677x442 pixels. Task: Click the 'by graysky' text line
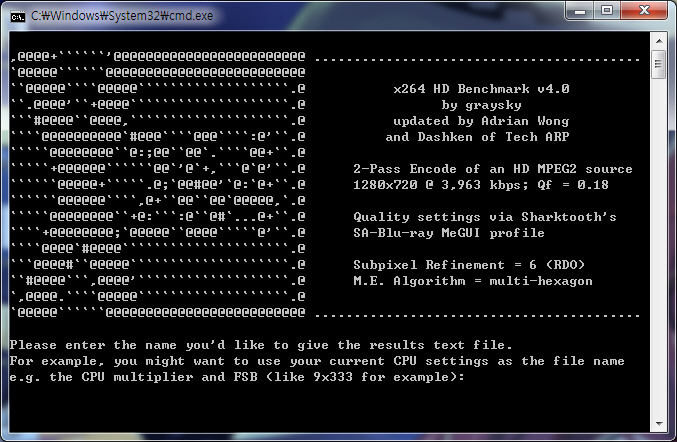point(481,105)
